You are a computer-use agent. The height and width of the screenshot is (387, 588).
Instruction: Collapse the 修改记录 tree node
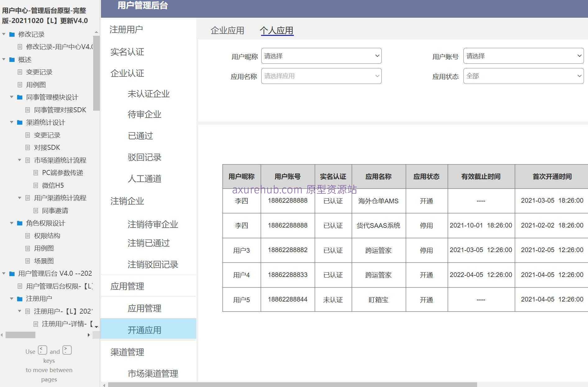coord(4,34)
